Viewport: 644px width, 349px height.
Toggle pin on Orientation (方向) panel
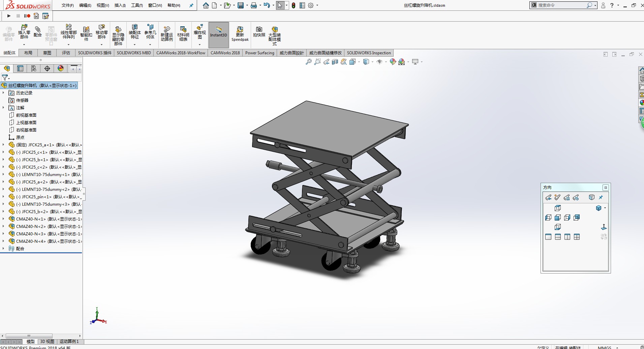pyautogui.click(x=601, y=197)
